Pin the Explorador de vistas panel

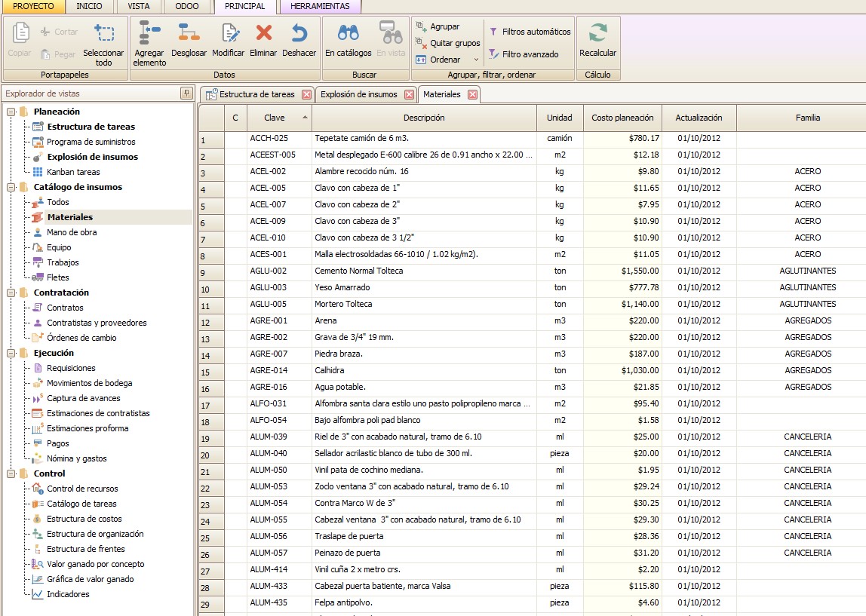(x=186, y=93)
